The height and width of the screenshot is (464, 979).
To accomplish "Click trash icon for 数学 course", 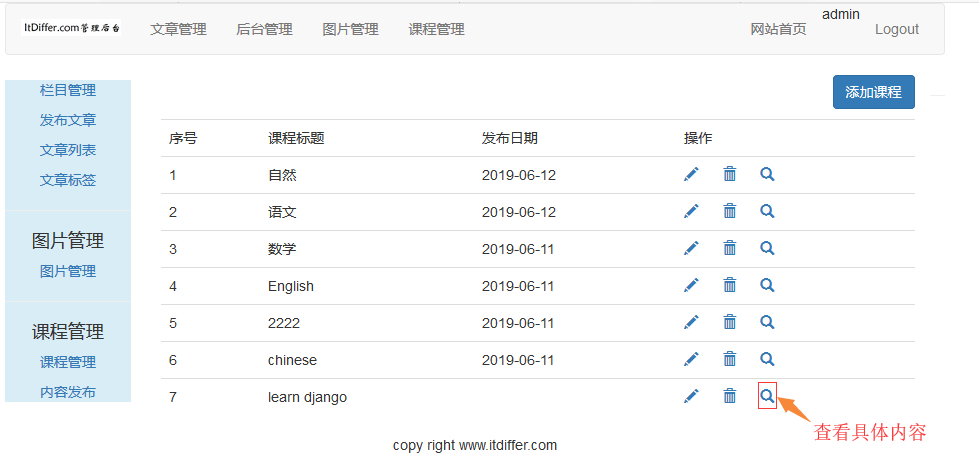I will [x=730, y=248].
